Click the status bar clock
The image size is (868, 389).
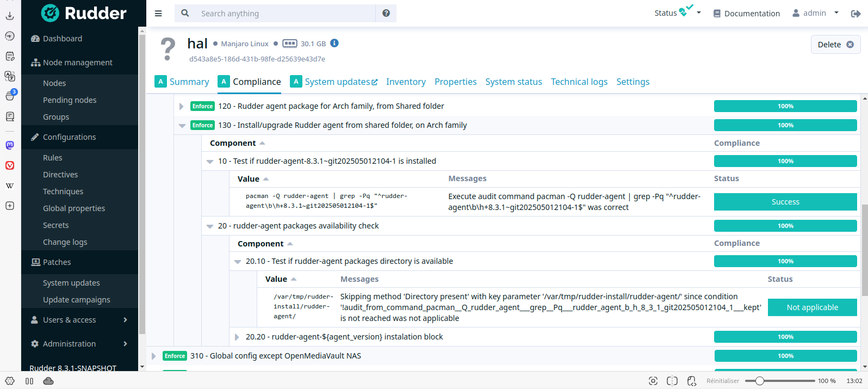854,381
